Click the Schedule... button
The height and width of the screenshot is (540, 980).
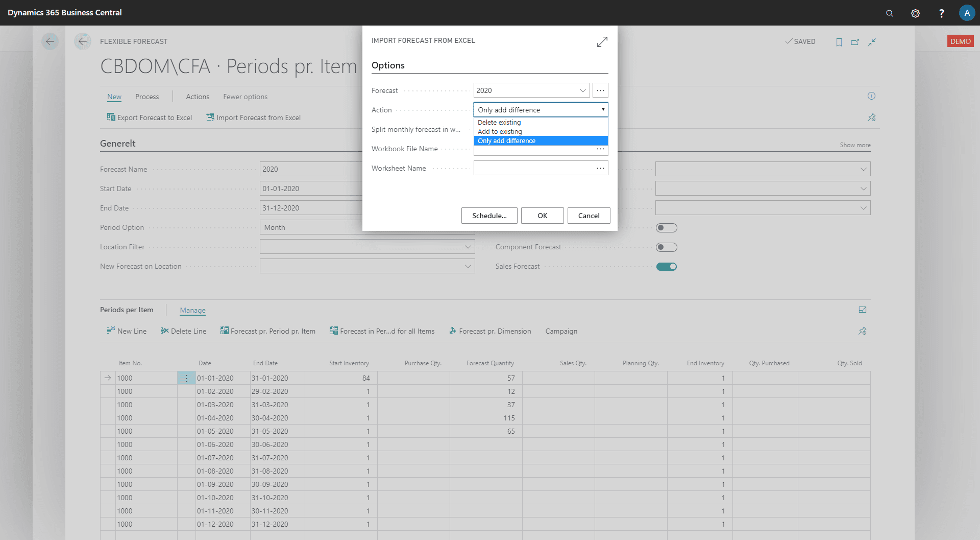click(489, 216)
